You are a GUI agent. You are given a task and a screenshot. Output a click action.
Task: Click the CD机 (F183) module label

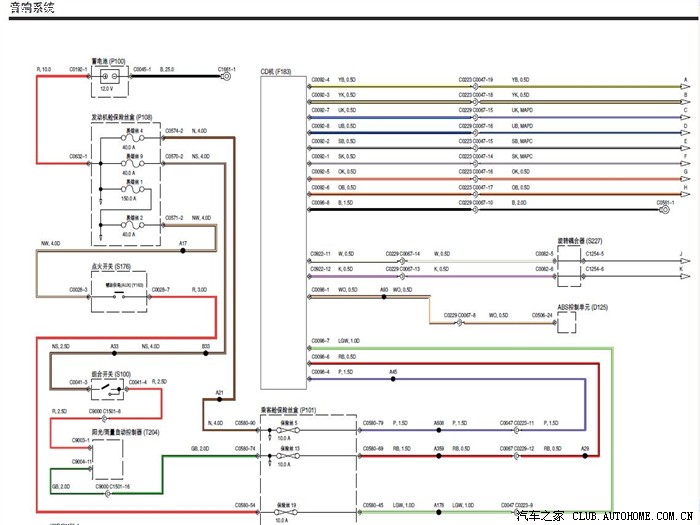click(x=275, y=72)
